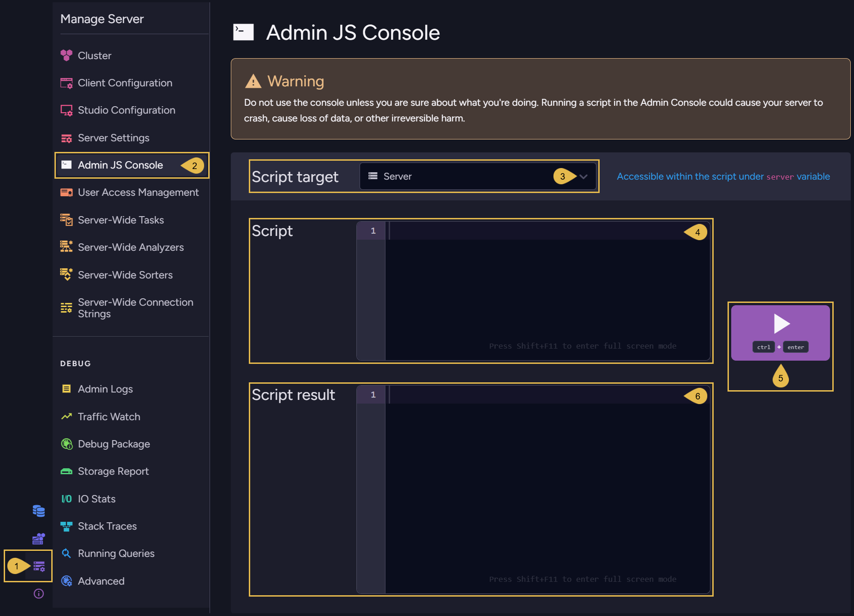Click the Running Queries magnifier icon
This screenshot has width=854, height=616.
66,553
